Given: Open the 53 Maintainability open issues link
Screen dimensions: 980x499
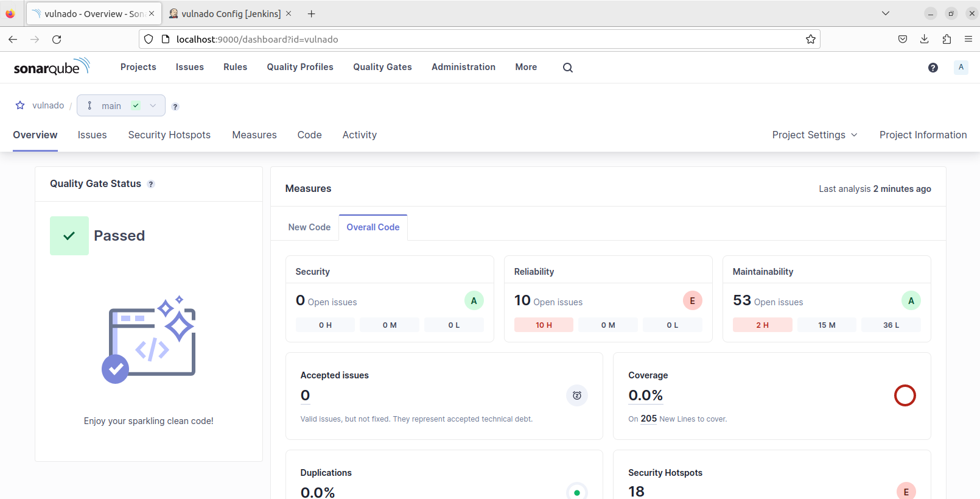Looking at the screenshot, I should pos(742,300).
